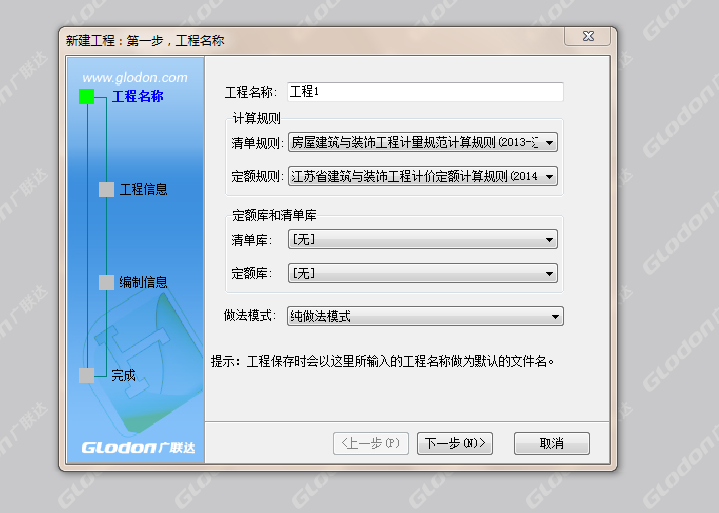Open the 定额库 dropdown

(x=422, y=273)
